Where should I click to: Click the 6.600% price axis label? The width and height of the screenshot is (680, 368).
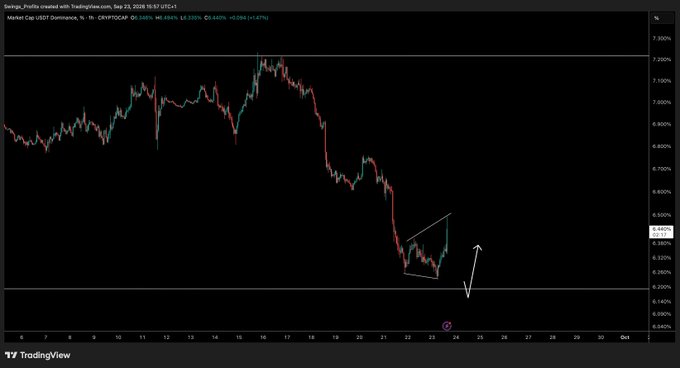(661, 192)
